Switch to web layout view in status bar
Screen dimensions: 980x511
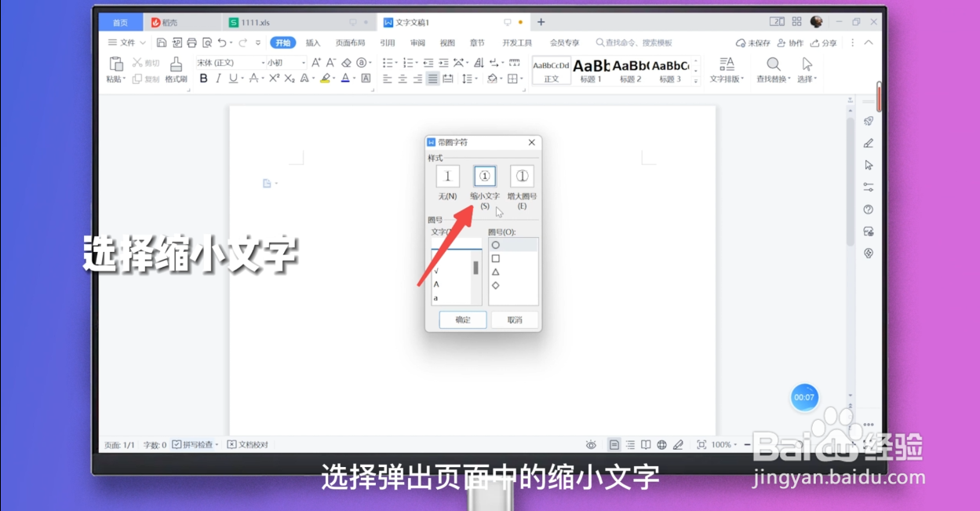click(661, 445)
